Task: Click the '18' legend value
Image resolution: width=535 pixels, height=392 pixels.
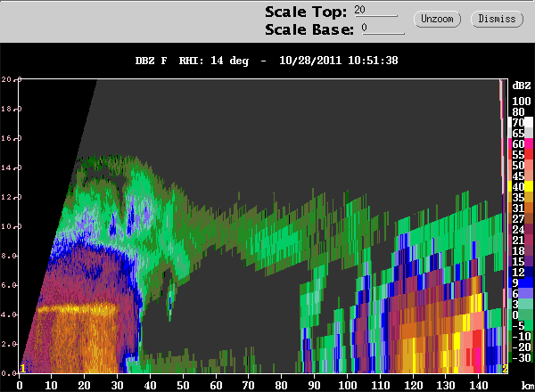Action: (518, 251)
